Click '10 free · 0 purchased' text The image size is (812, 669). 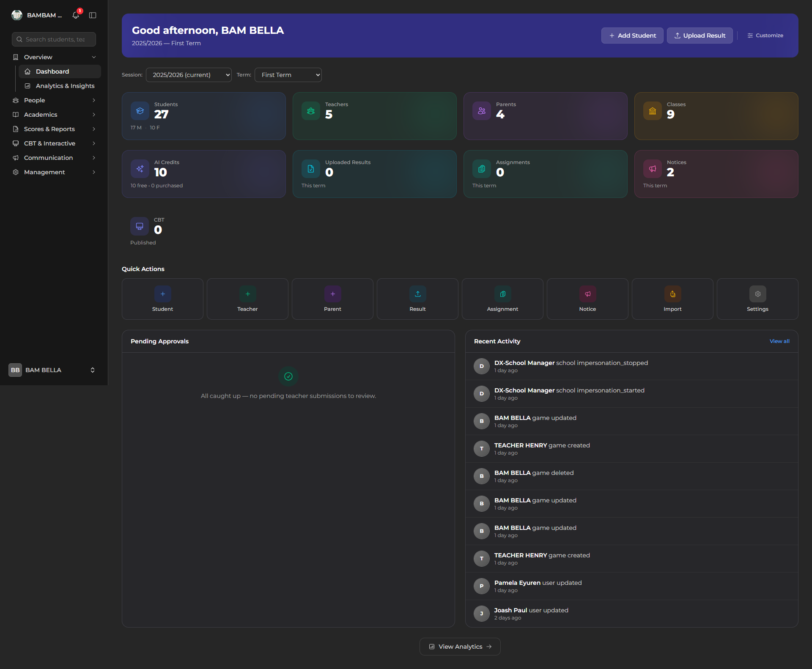[156, 186]
